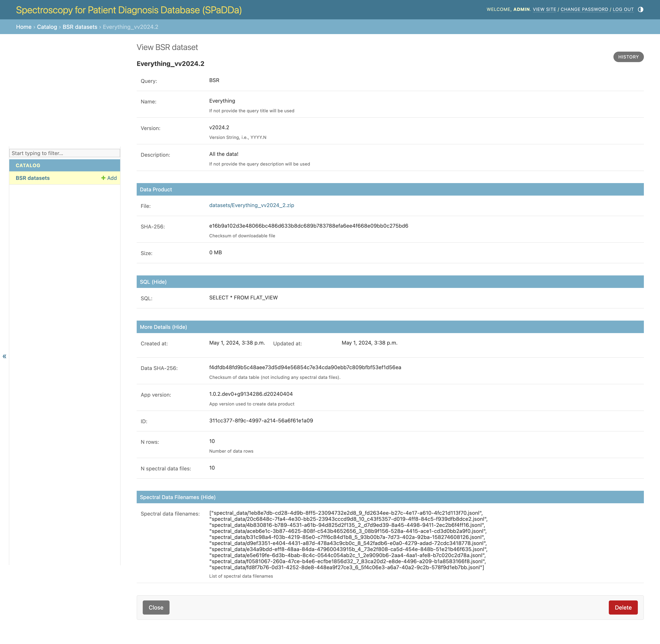
Task: Click the description text 'All the data!'
Action: click(x=224, y=154)
